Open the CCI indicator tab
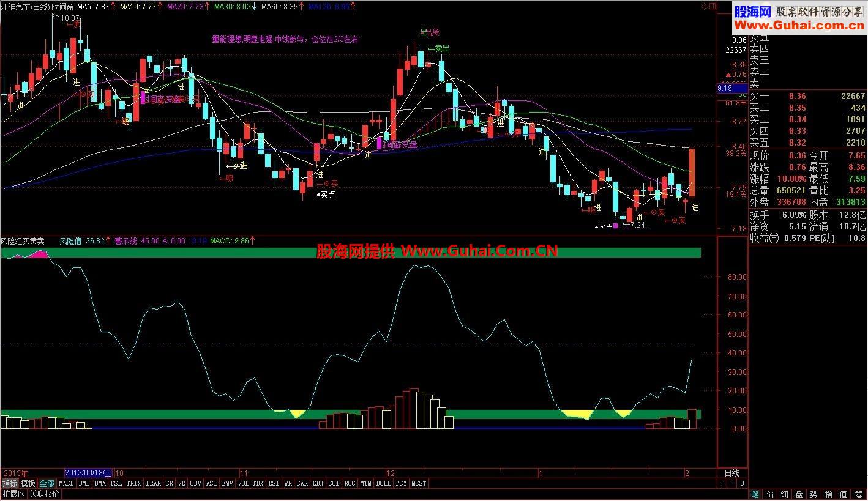The height and width of the screenshot is (501, 868). point(334,483)
